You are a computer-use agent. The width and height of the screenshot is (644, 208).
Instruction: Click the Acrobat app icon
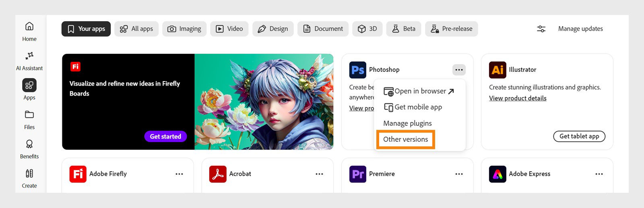pos(218,174)
